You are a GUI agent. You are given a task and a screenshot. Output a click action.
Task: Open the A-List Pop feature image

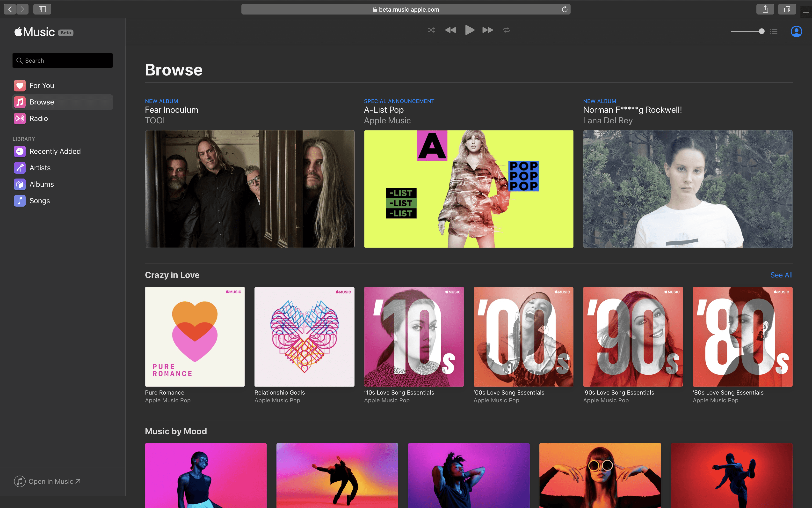(x=469, y=189)
